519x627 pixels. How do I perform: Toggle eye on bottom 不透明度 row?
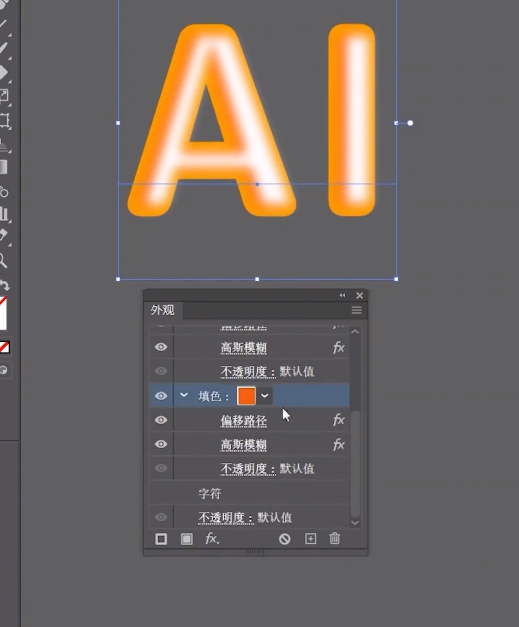tap(161, 517)
